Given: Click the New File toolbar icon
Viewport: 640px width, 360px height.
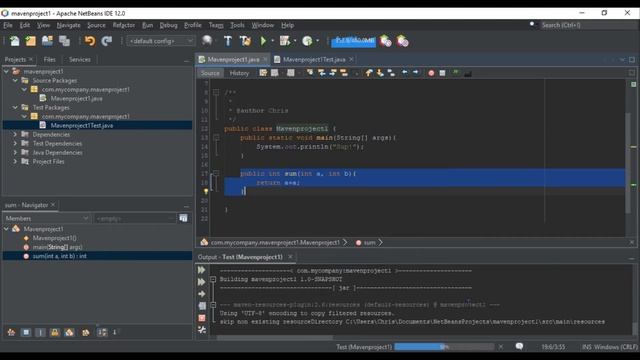Looking at the screenshot, I should pos(15,41).
